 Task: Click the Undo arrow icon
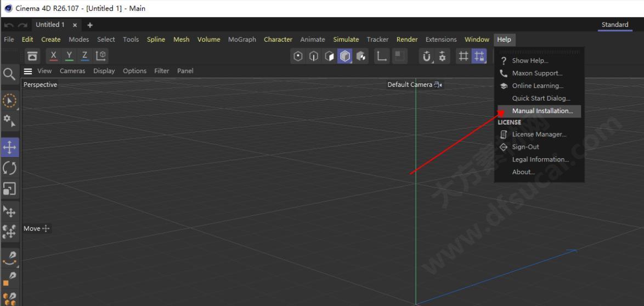9,25
